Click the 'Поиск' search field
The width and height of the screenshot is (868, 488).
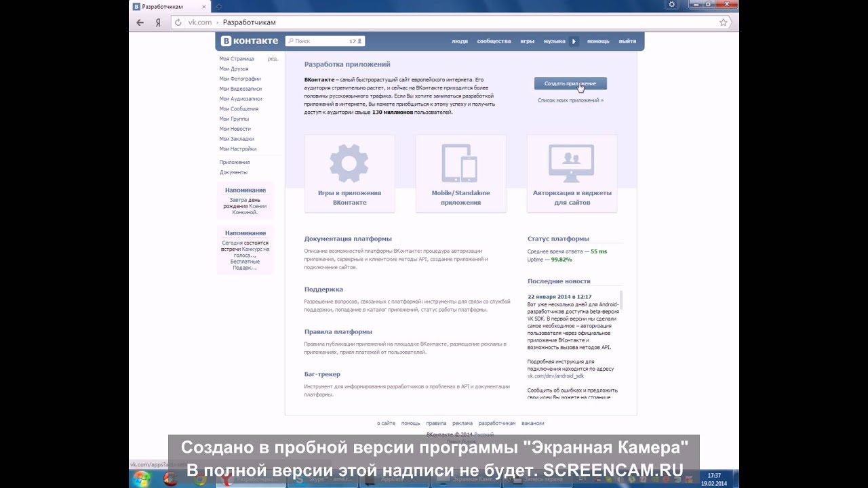click(325, 41)
